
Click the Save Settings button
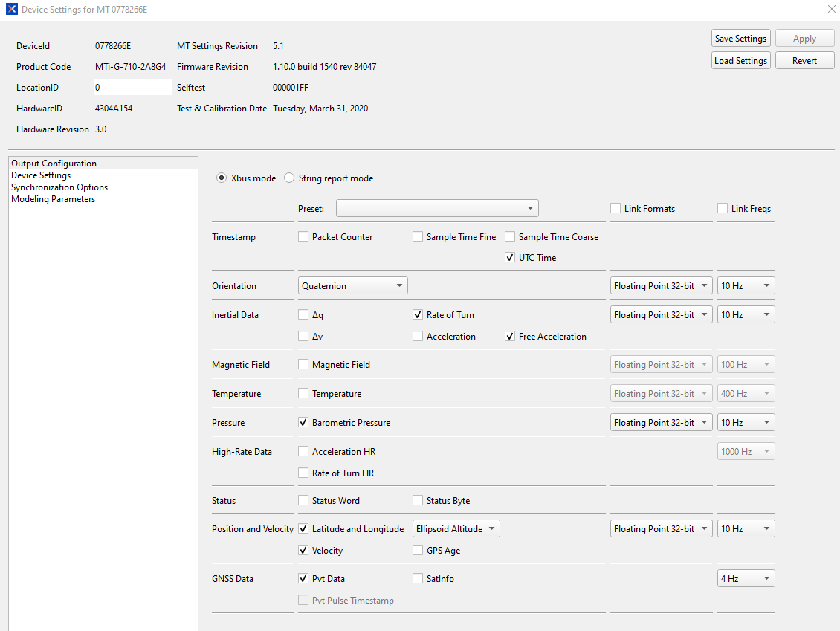tap(740, 38)
